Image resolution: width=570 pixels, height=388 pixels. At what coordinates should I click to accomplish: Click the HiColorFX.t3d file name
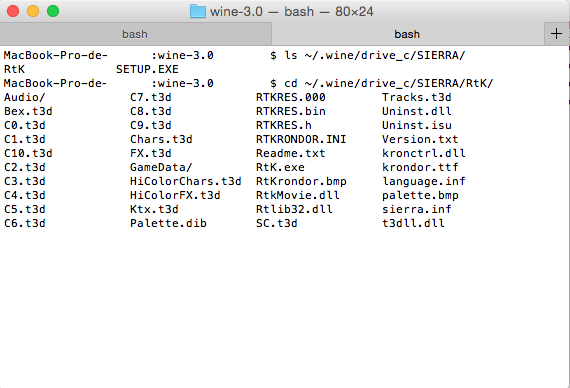tap(175, 195)
